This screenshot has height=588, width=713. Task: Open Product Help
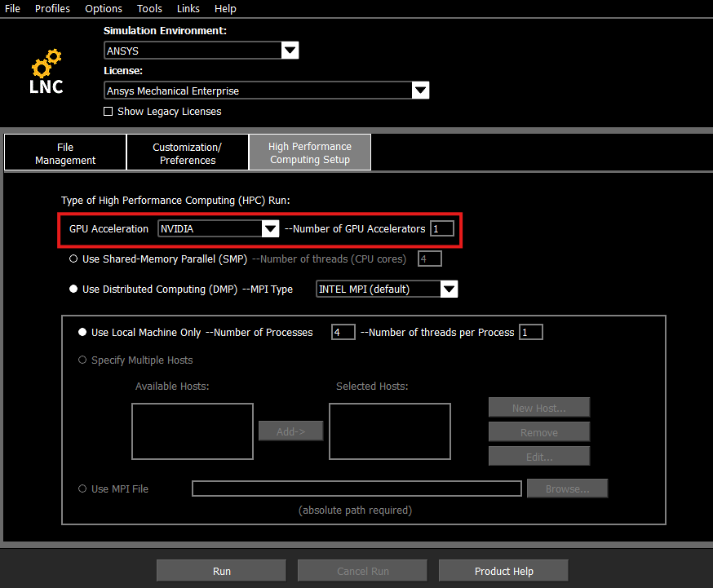pyautogui.click(x=503, y=571)
